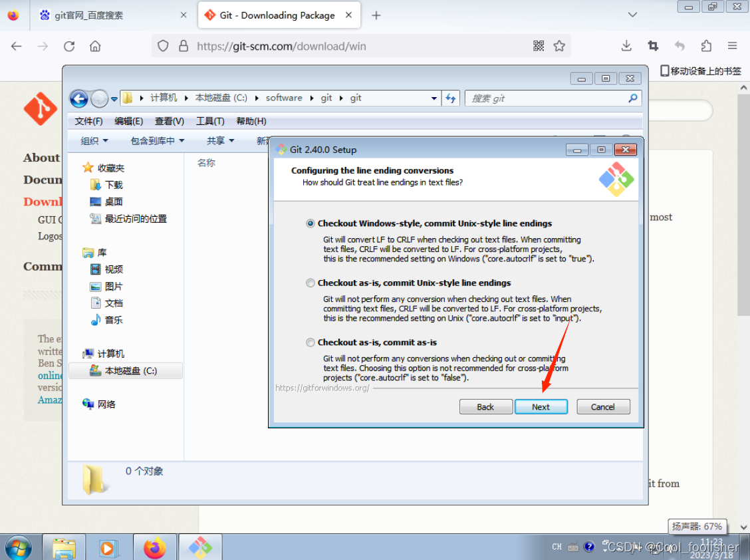750x560 pixels.
Task: Open the 组织 dropdown in Explorer toolbar
Action: [94, 141]
